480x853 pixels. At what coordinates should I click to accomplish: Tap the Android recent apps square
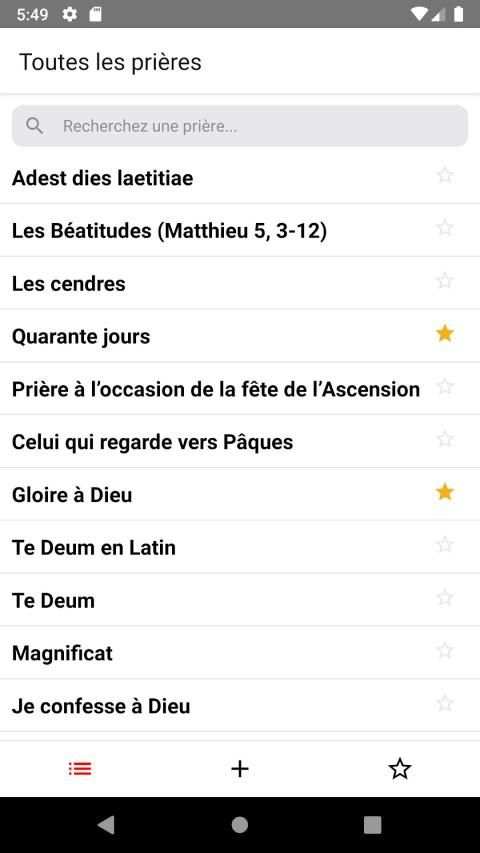click(x=373, y=825)
